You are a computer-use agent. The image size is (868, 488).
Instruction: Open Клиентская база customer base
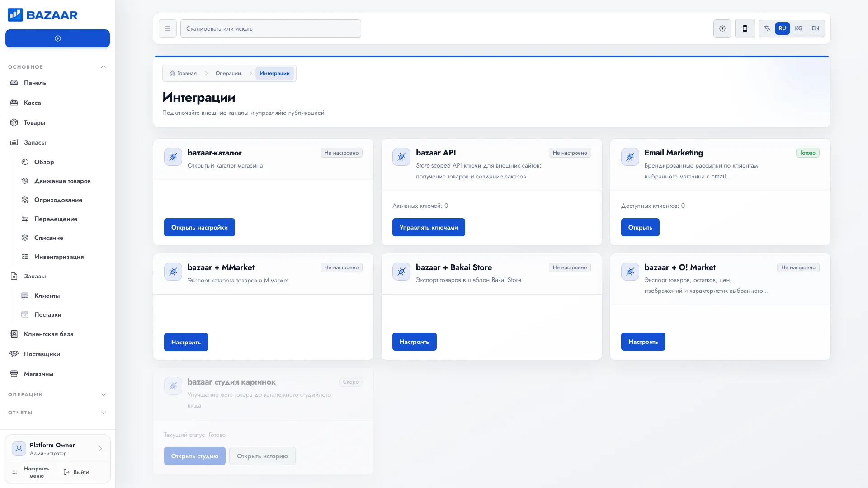point(57,334)
